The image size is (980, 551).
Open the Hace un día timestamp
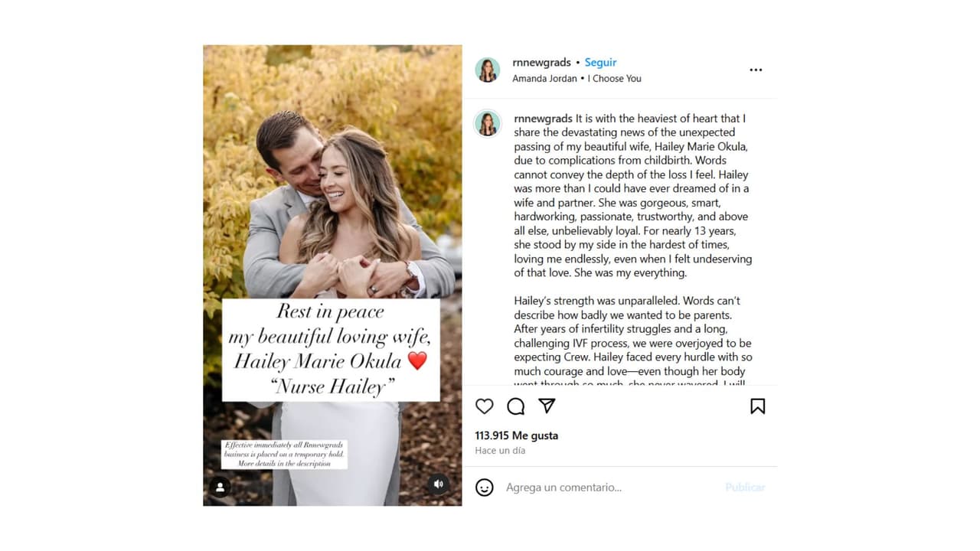[500, 451]
